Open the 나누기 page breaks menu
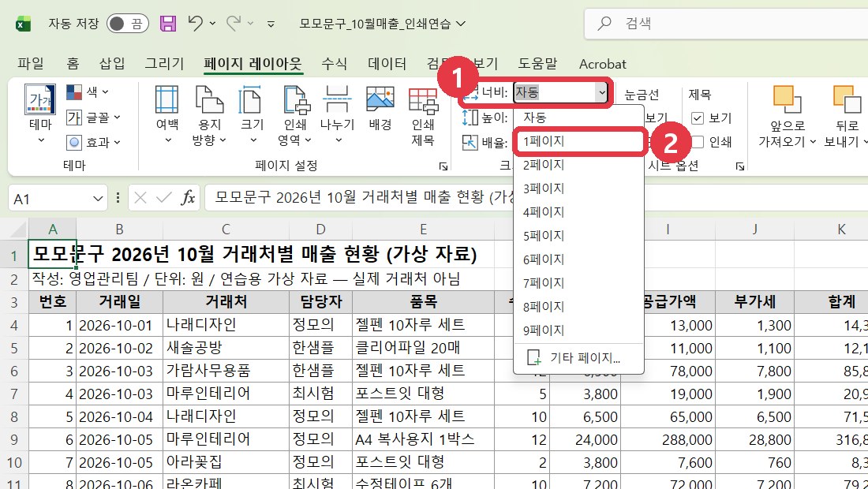 point(337,115)
